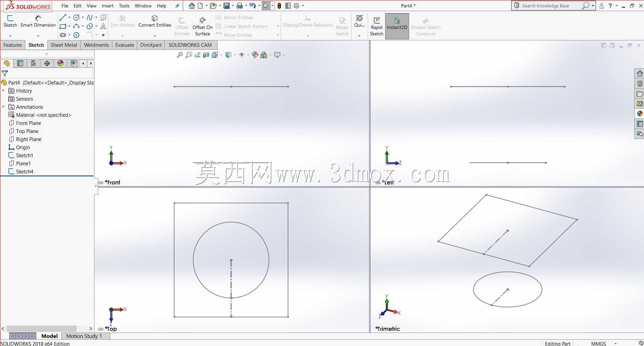The image size is (644, 346).
Task: Select the Ellipse sketch tool
Action: click(x=89, y=26)
